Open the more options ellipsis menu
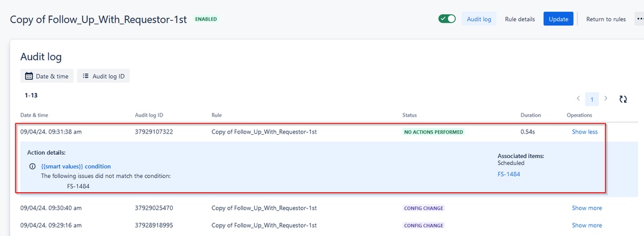Viewport: 644px width, 236px height. (640, 19)
